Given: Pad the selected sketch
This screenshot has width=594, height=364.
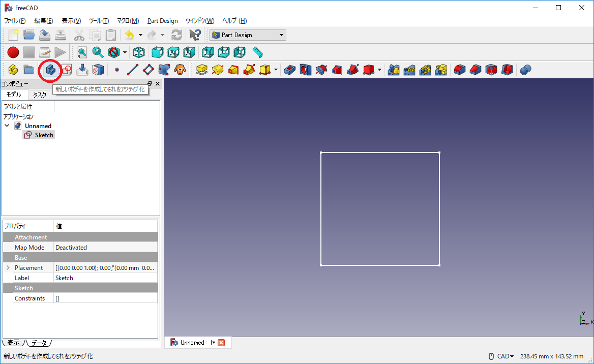Looking at the screenshot, I should [x=202, y=70].
